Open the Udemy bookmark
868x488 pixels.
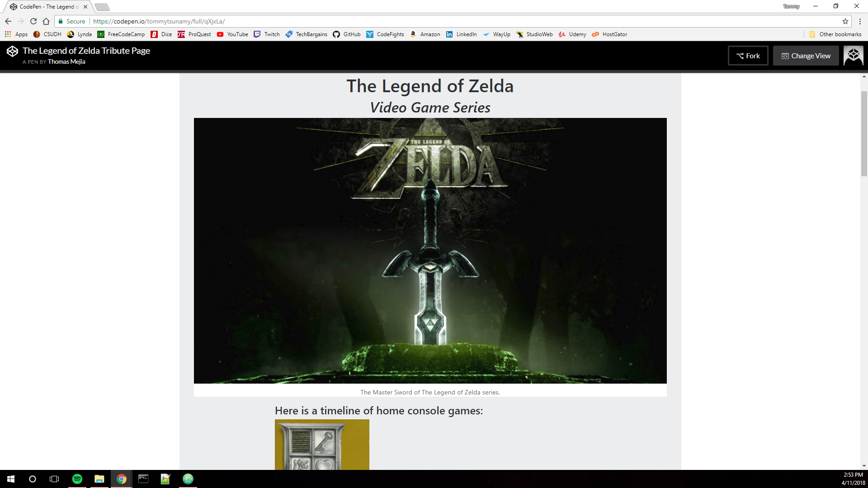tap(572, 34)
